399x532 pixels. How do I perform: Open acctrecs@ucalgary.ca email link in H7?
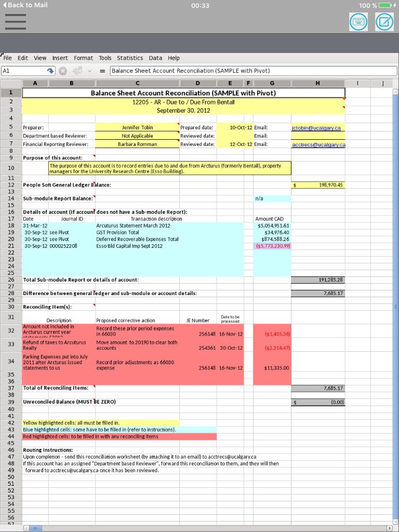[x=318, y=144]
